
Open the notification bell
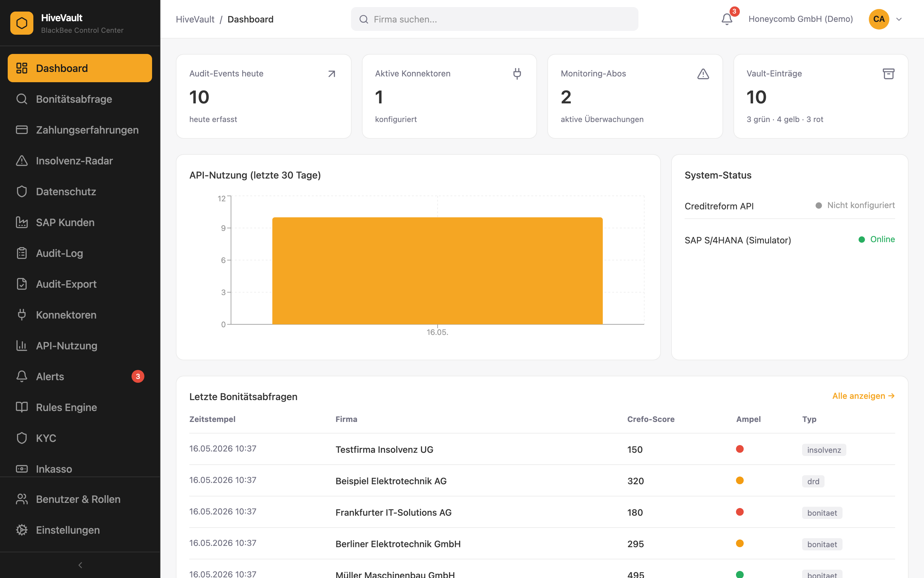pyautogui.click(x=727, y=19)
